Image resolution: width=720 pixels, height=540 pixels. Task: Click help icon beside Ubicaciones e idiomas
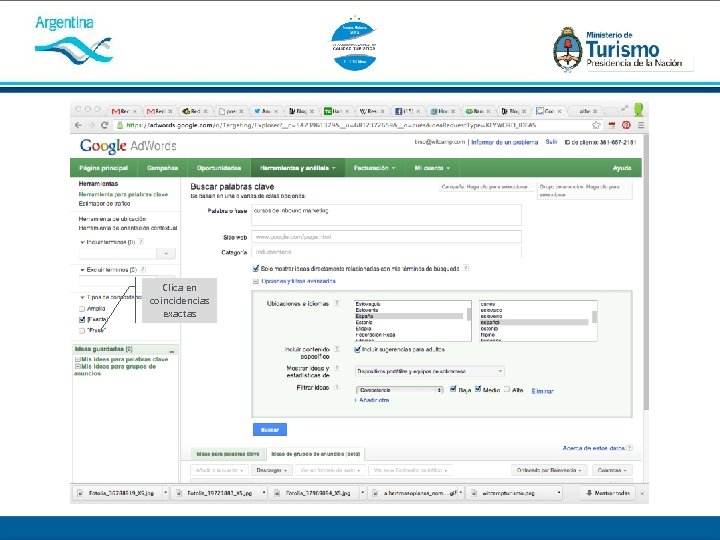click(337, 303)
